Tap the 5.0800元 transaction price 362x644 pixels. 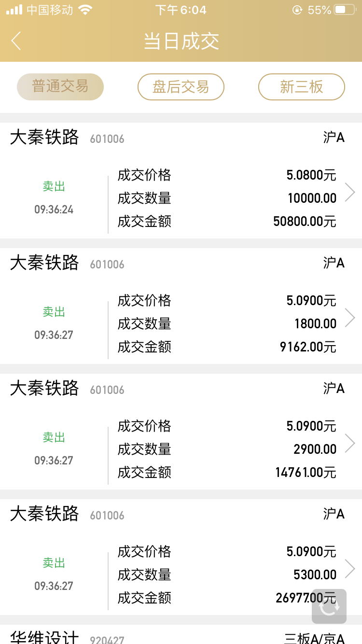pos(311,175)
